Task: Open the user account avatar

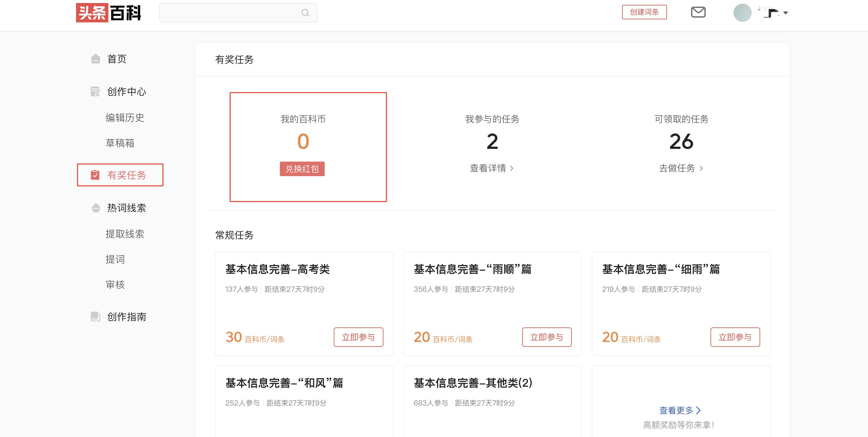Action: pyautogui.click(x=743, y=12)
